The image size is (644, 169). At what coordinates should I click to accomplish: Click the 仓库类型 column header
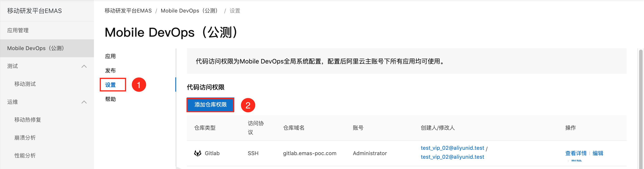point(205,128)
